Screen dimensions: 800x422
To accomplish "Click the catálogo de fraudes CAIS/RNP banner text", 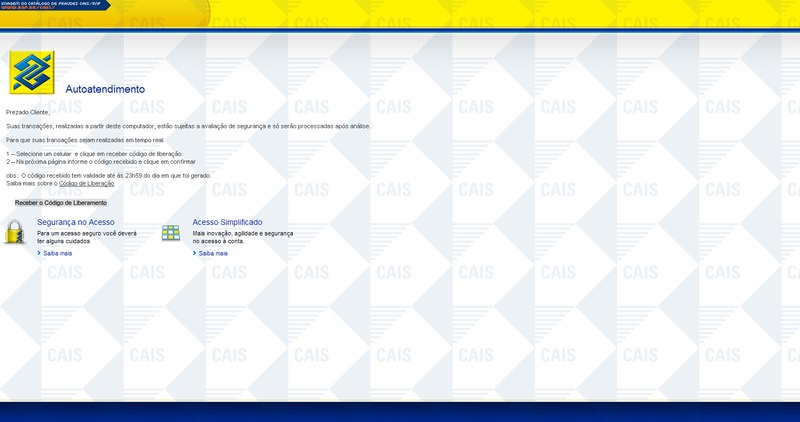I will click(x=49, y=4).
